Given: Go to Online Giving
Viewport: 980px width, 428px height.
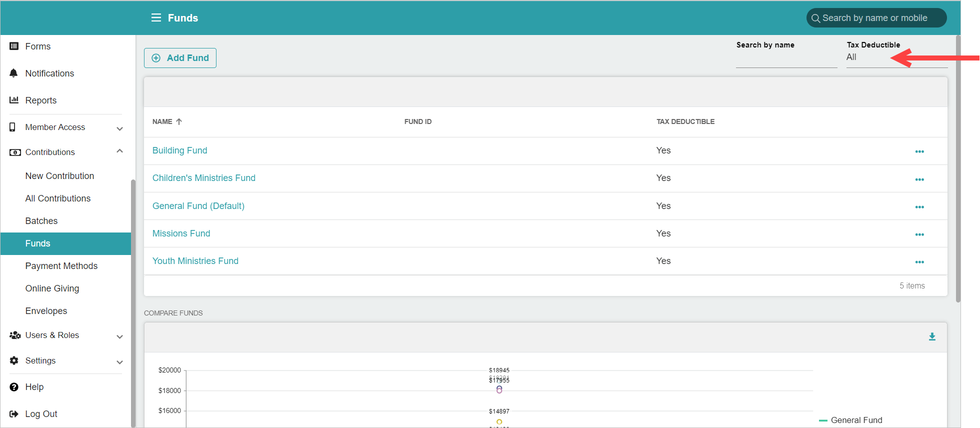Looking at the screenshot, I should [x=52, y=288].
